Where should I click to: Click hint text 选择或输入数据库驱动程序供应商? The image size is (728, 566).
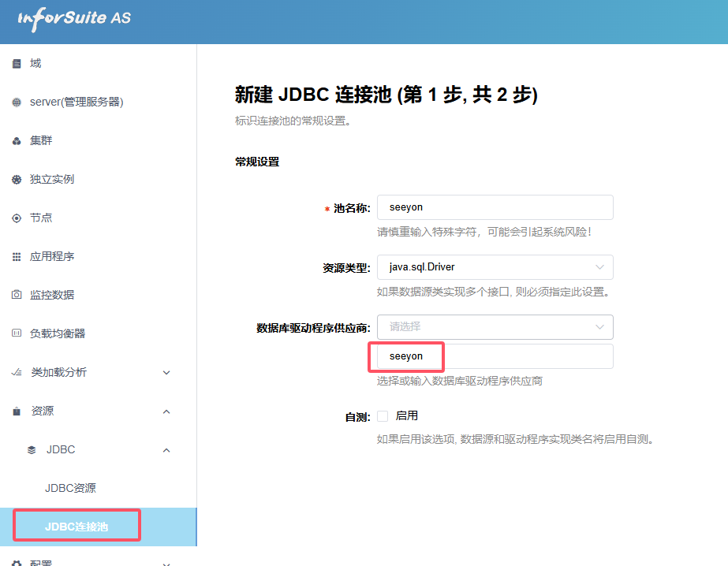(460, 381)
